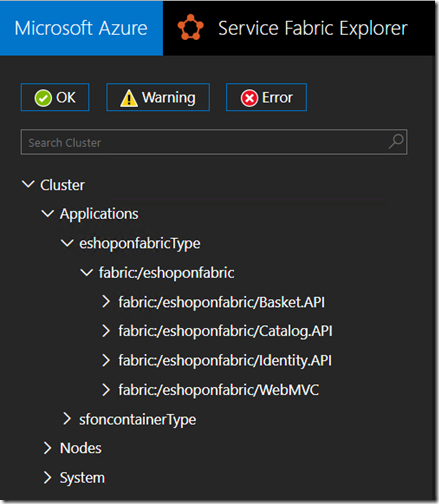Collapse the eshoponfabricType chevron

[67, 243]
